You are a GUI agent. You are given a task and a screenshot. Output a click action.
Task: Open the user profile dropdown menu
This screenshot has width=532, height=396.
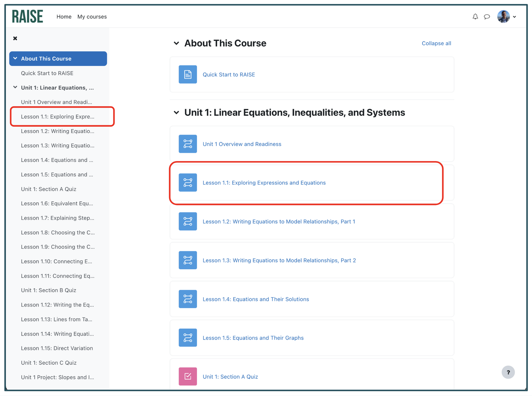(507, 17)
